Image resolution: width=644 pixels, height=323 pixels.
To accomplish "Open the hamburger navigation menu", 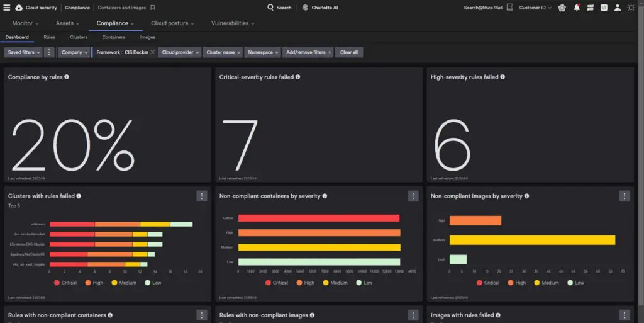I will click(7, 8).
